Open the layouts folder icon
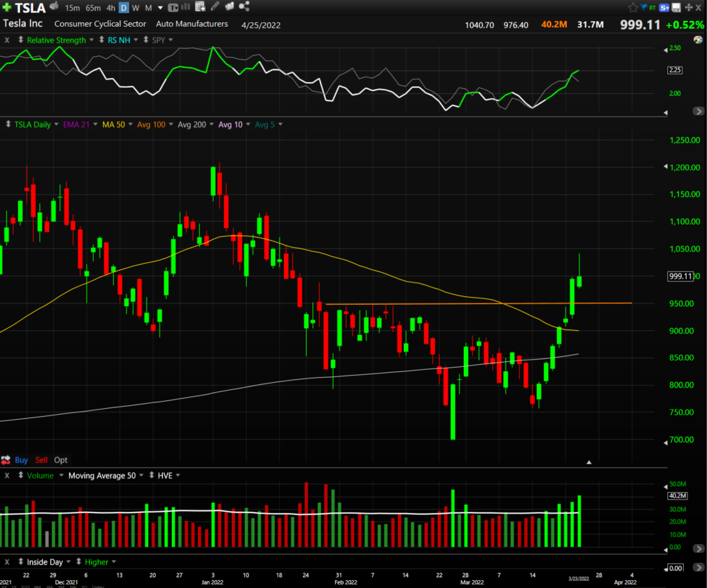The height and width of the screenshot is (588, 707). pyautogui.click(x=229, y=7)
